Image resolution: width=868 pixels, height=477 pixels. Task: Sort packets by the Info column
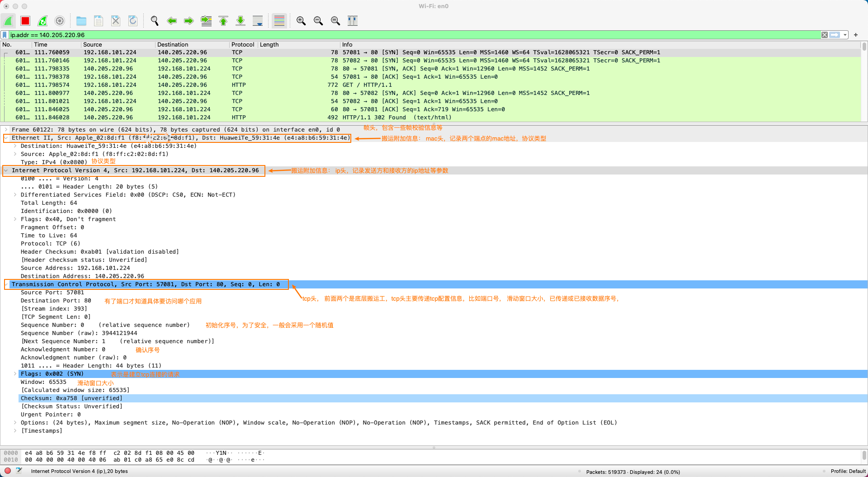(600, 44)
